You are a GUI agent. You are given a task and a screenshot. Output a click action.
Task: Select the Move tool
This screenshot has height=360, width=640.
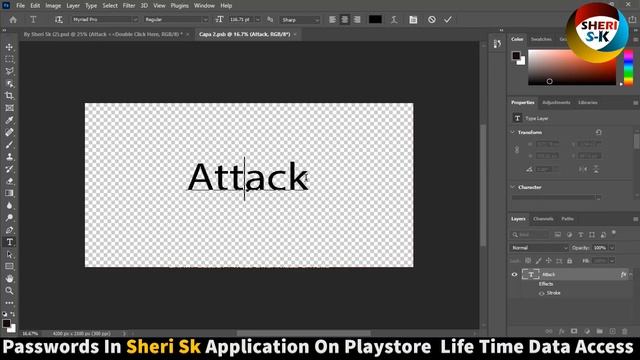pos(9,47)
